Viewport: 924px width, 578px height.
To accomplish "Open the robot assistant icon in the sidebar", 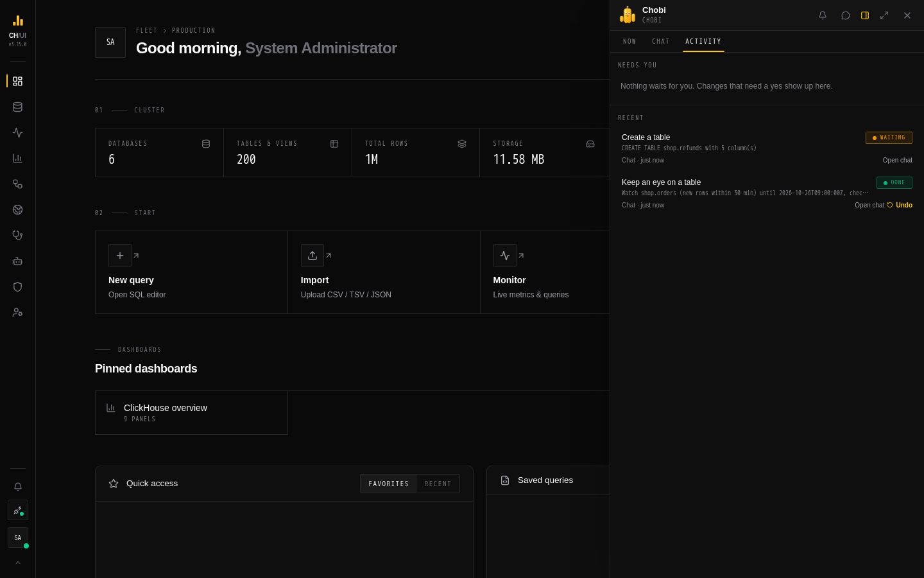I will coord(17,261).
